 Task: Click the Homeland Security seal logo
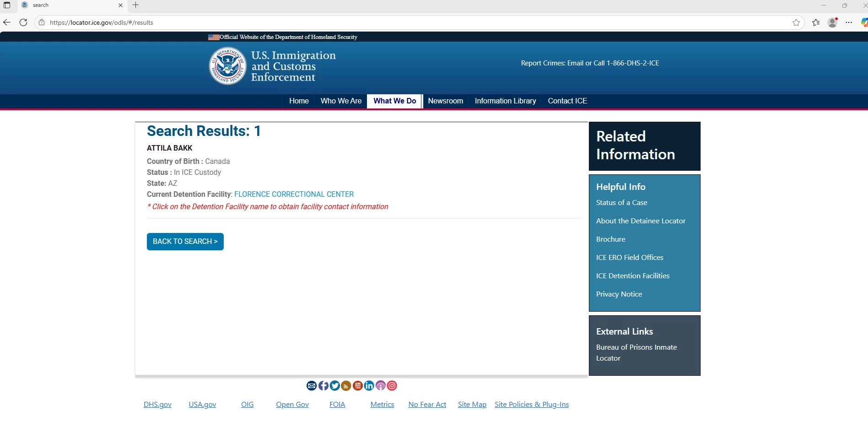[227, 66]
